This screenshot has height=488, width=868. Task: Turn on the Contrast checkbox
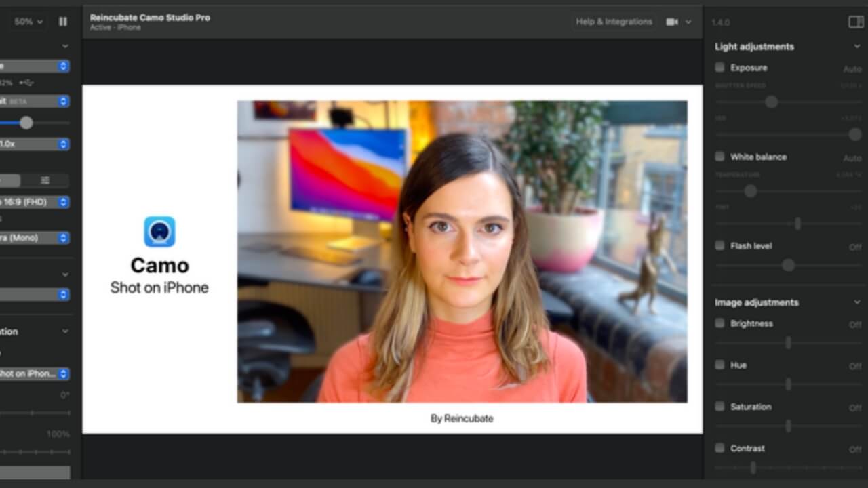719,448
